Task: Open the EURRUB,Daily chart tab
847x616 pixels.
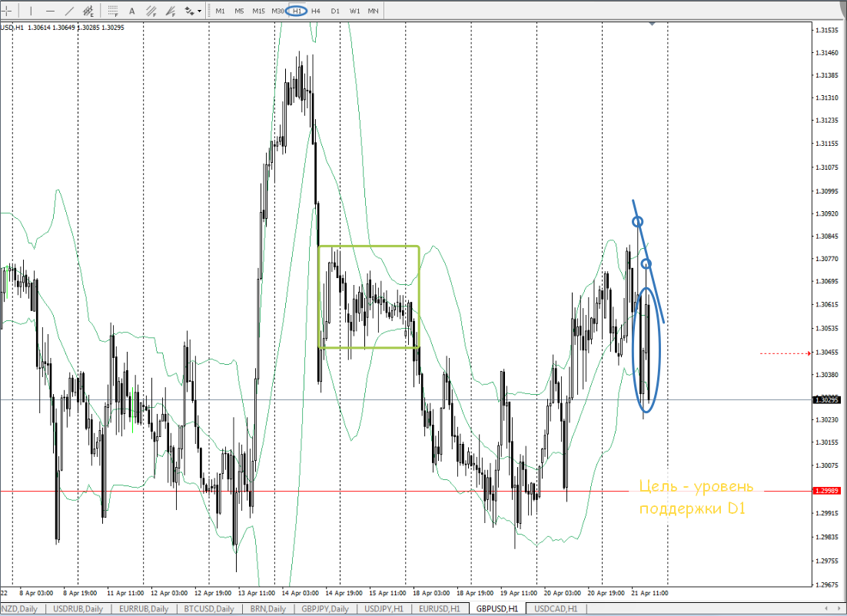Action: 144,609
